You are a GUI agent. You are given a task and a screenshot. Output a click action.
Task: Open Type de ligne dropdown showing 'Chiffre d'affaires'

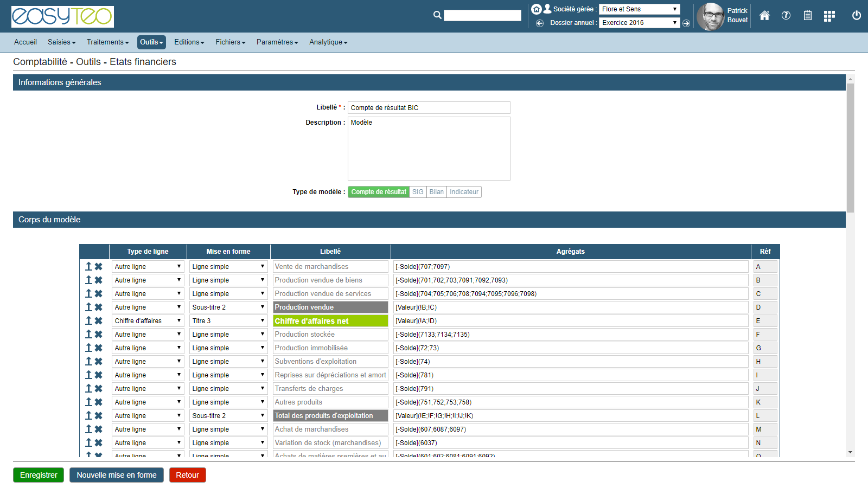tap(148, 321)
